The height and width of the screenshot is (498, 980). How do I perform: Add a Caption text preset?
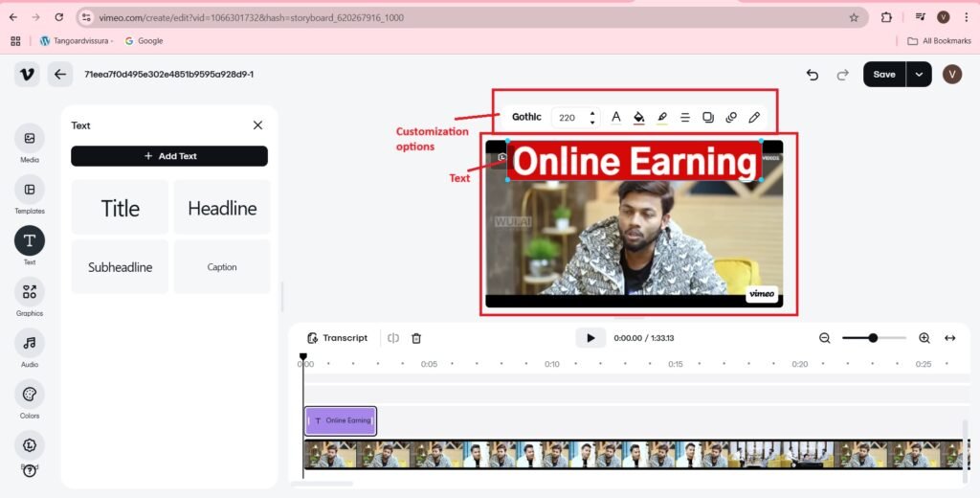click(x=222, y=267)
